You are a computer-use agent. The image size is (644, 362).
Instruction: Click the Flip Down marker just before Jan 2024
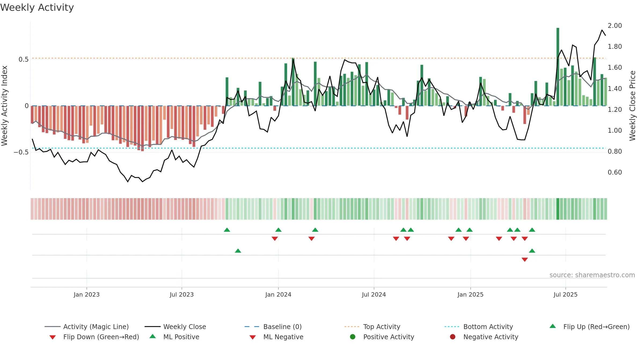point(275,239)
